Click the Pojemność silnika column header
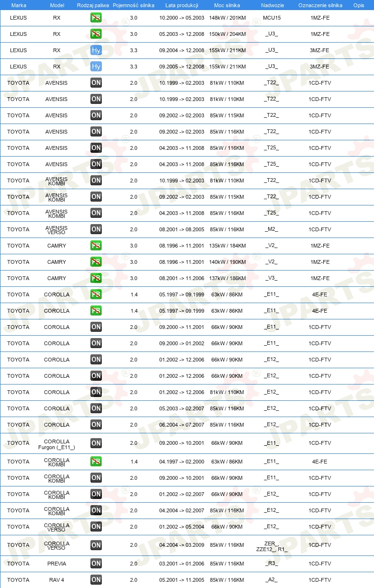The height and width of the screenshot is (588, 374). click(133, 5)
